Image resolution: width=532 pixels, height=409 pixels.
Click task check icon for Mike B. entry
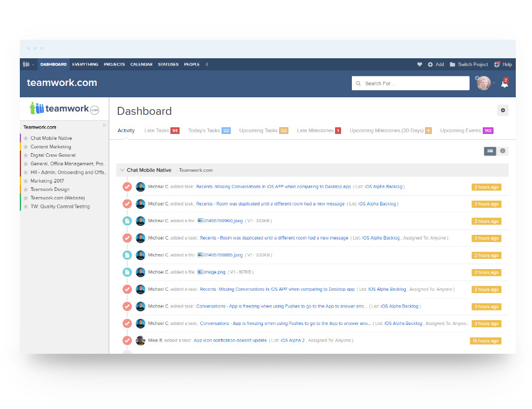pos(127,341)
